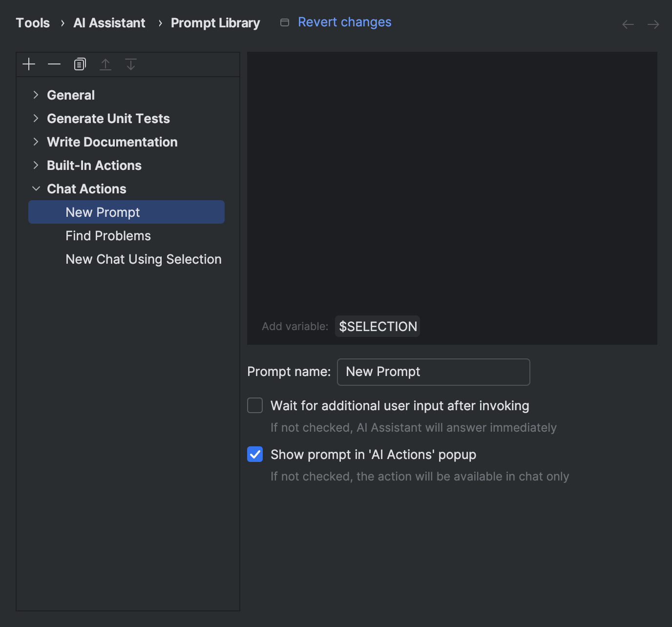Select New Chat Using Selection prompt
This screenshot has height=627, width=672.
(143, 259)
